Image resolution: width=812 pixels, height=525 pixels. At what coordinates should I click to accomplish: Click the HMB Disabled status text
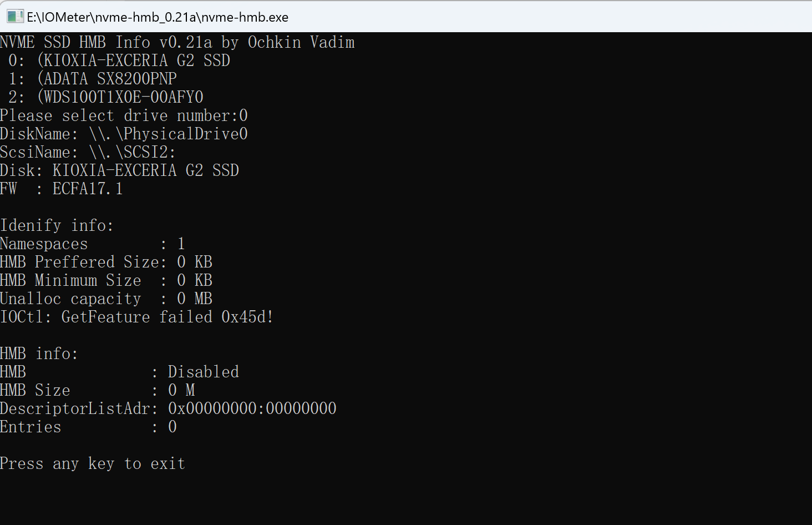(203, 372)
